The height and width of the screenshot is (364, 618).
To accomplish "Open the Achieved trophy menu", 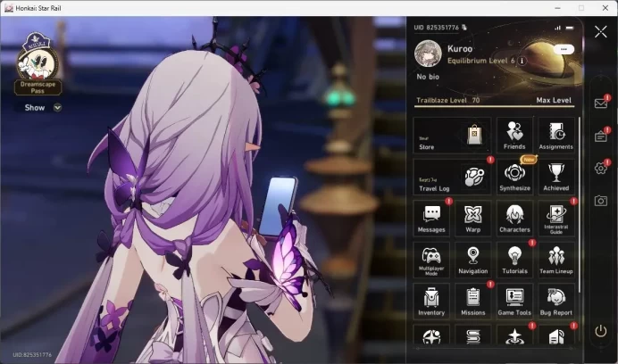I will [555, 177].
